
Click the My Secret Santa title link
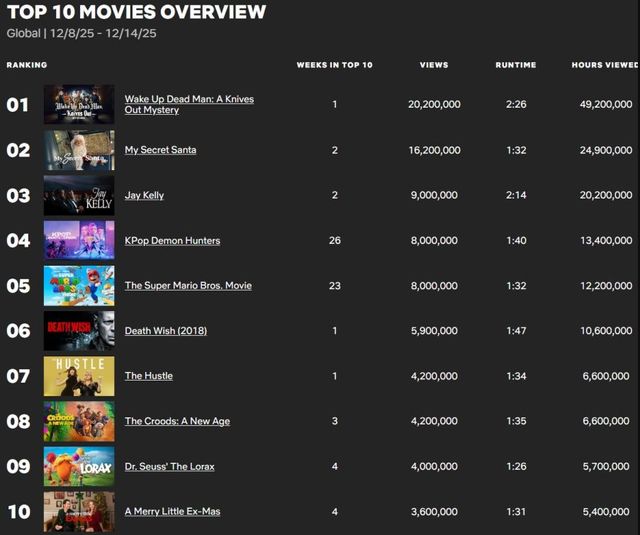pos(160,150)
